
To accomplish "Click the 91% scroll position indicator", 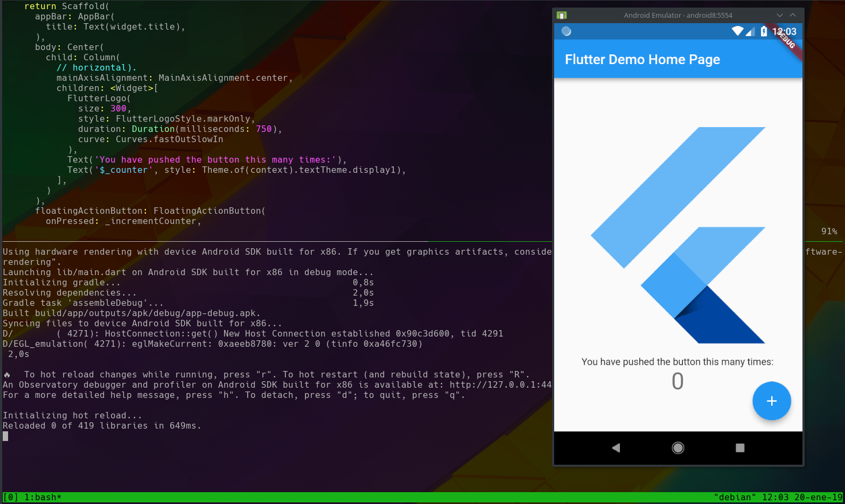I will (x=829, y=232).
